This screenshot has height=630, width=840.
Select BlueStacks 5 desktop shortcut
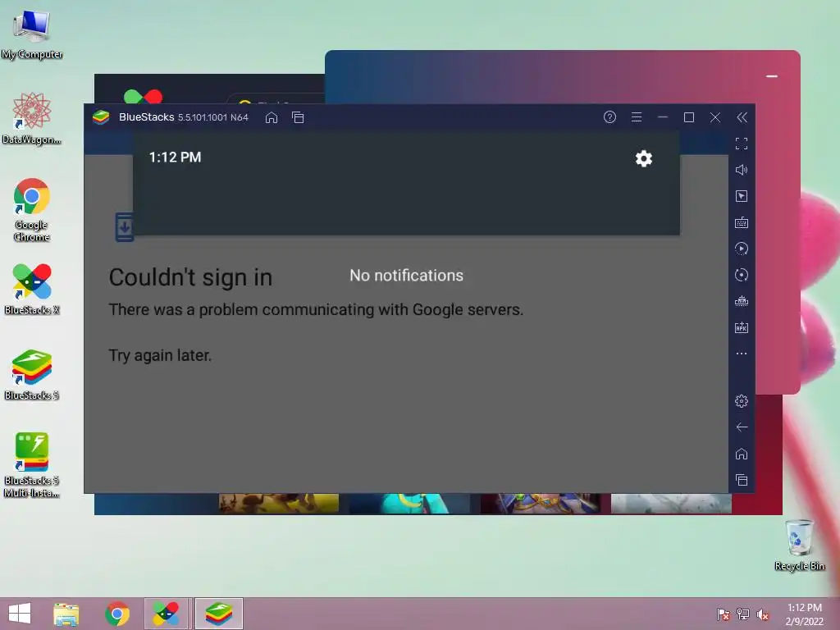32,375
